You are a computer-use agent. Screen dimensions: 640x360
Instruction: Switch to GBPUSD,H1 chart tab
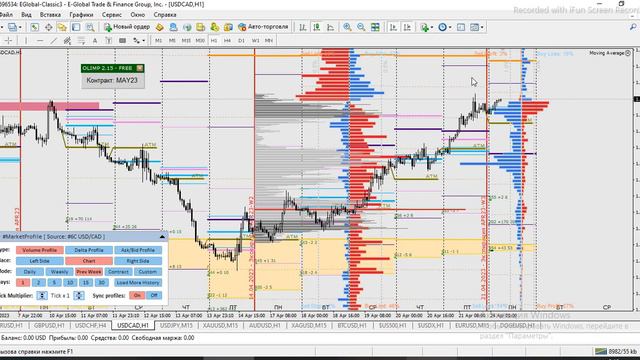click(x=49, y=326)
